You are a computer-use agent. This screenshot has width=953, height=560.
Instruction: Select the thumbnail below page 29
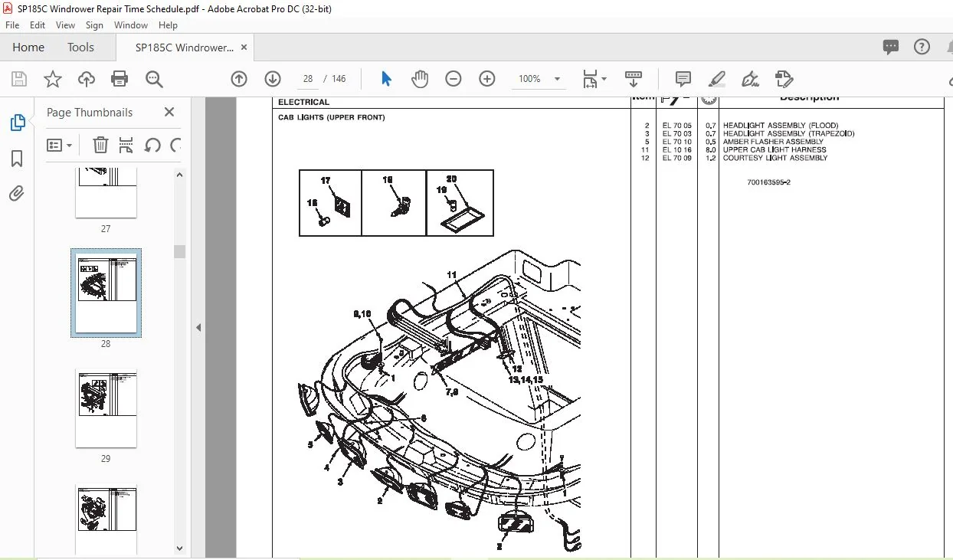coord(106,519)
